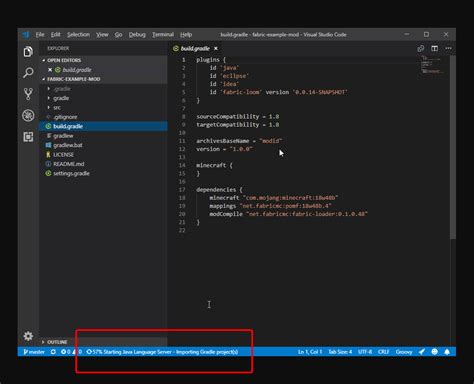This screenshot has width=474, height=384.
Task: Open the feedback smiley icon
Action: pyautogui.click(x=434, y=352)
